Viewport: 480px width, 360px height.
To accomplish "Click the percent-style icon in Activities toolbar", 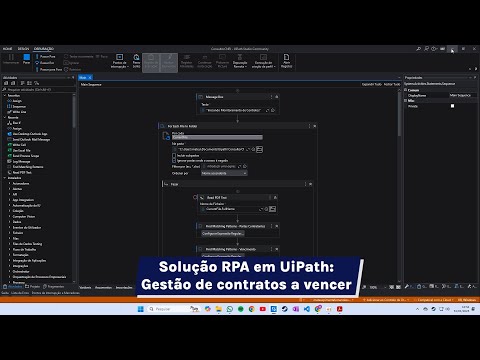I will pyautogui.click(x=37, y=83).
